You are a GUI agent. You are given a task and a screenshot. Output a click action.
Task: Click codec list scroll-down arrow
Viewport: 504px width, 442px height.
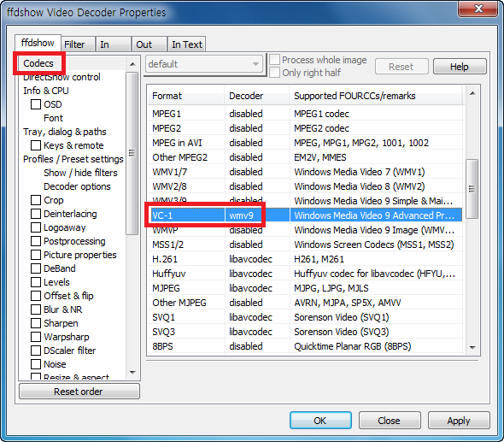tap(472, 347)
